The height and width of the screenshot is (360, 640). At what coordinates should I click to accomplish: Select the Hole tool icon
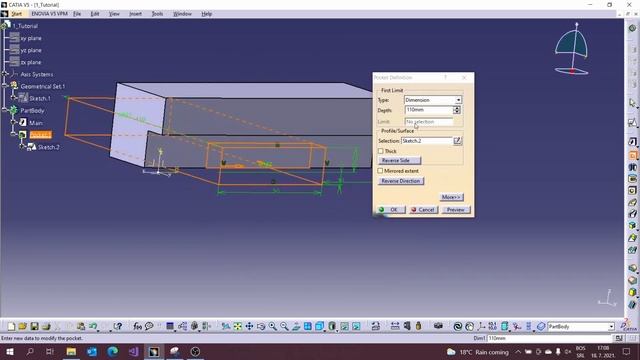632,190
